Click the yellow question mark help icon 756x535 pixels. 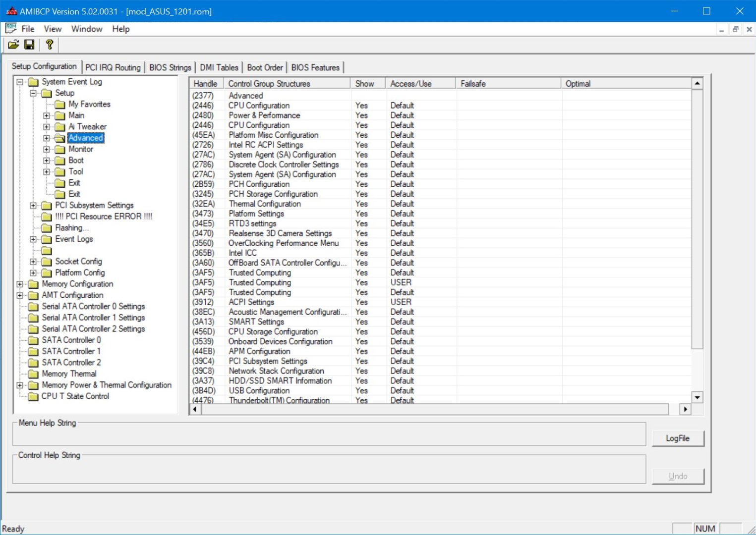49,45
